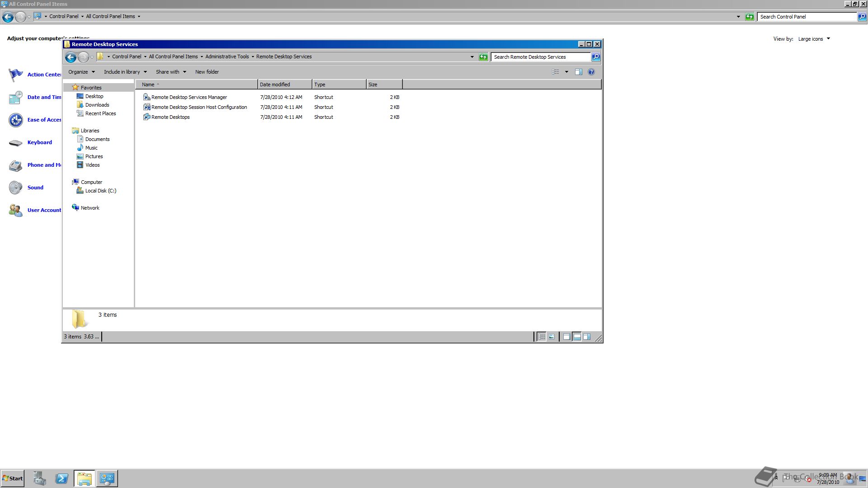868x488 pixels.
Task: Open Control Panel taskbar button
Action: tap(107, 479)
